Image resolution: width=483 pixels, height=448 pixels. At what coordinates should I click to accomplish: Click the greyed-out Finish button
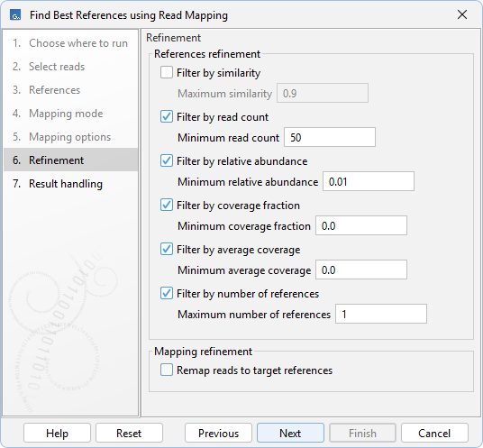point(362,434)
